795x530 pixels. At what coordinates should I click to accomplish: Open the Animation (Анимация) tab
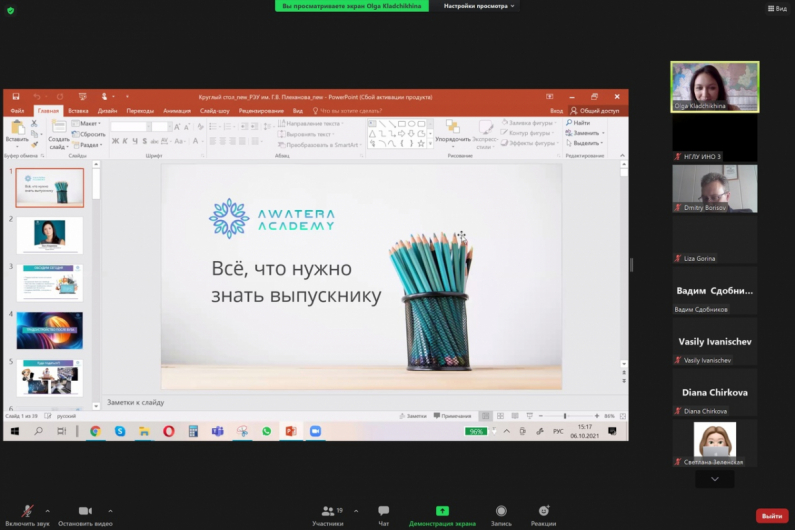(x=177, y=111)
